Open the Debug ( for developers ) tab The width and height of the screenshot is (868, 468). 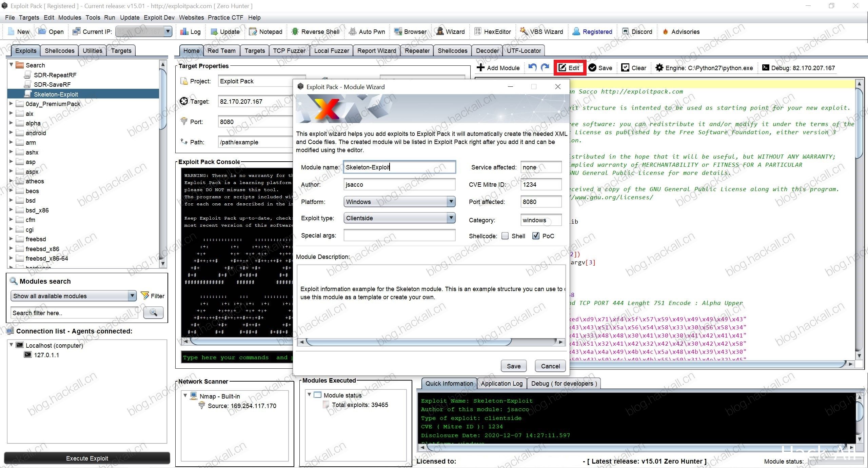click(564, 383)
